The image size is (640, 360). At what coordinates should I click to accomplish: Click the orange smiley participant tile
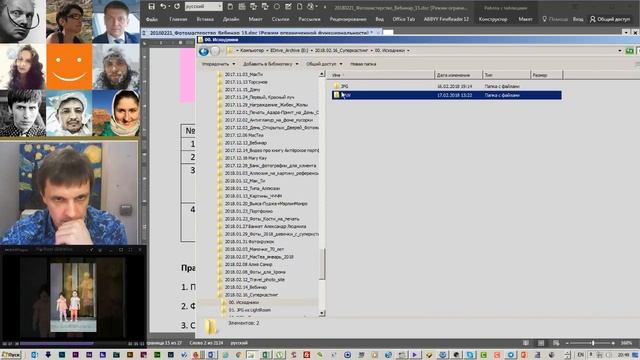coord(69,67)
